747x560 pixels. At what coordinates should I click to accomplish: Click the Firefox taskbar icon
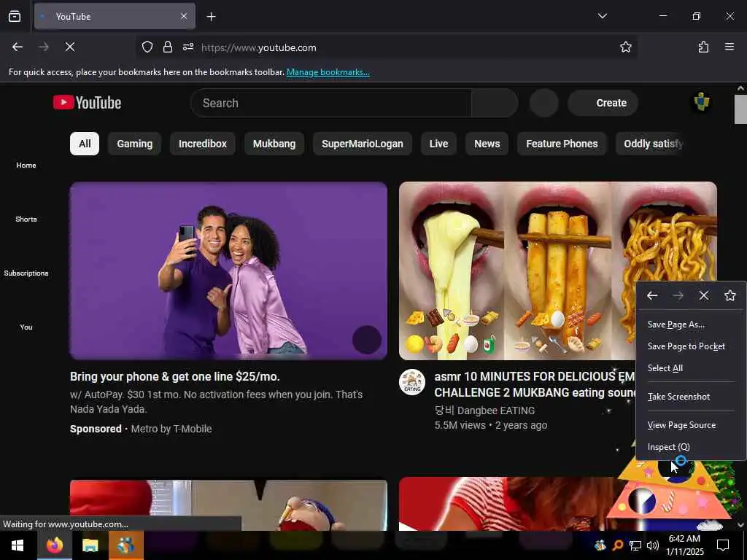pyautogui.click(x=54, y=545)
